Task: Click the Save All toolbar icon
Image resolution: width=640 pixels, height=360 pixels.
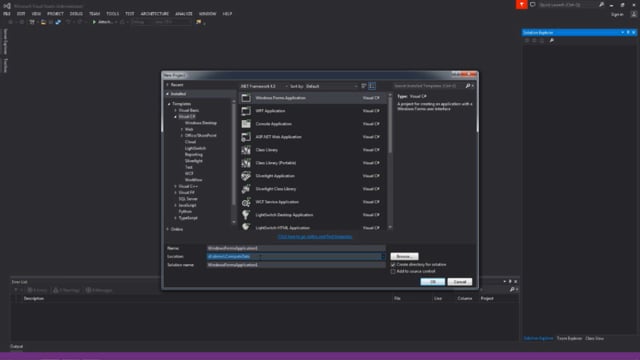Action: (x=58, y=22)
